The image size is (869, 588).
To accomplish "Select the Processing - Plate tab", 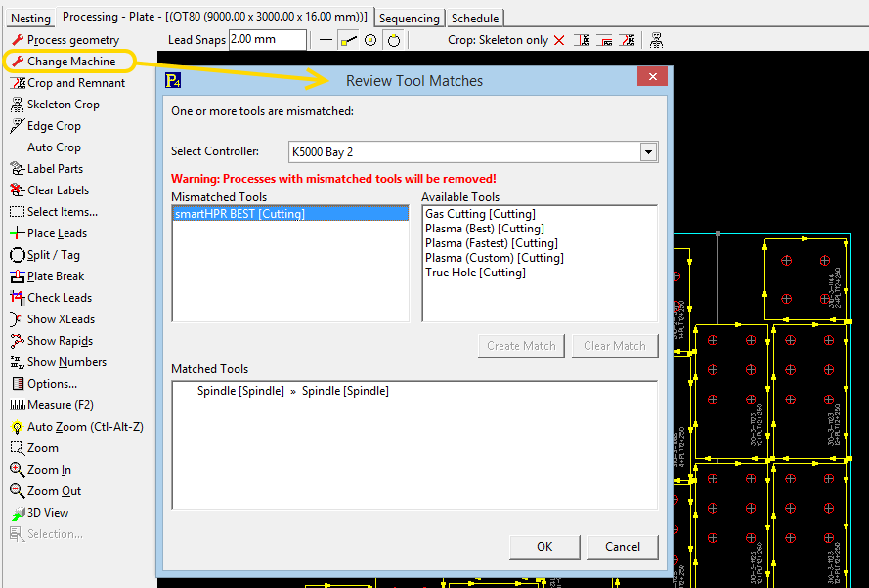I will [x=215, y=17].
